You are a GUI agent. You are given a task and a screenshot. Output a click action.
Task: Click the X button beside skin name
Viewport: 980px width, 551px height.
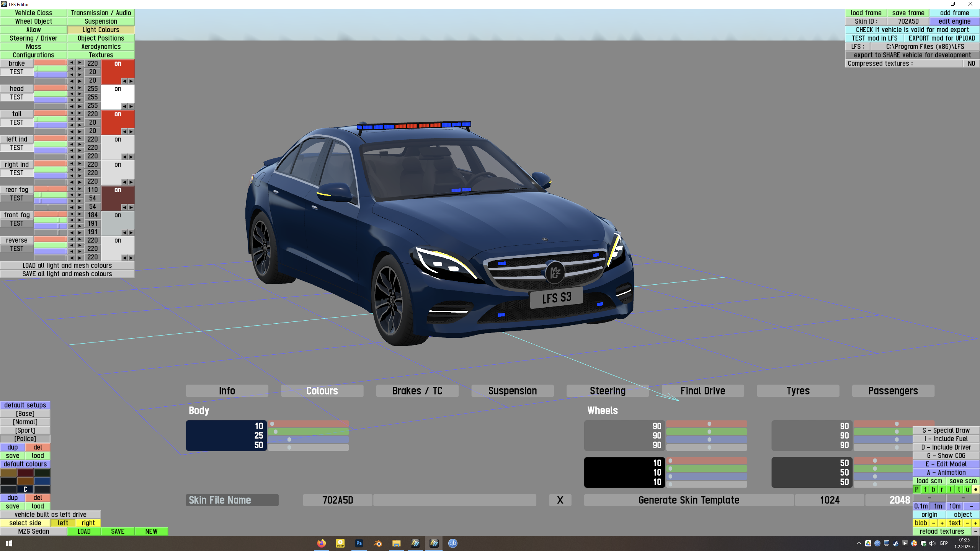tap(560, 500)
